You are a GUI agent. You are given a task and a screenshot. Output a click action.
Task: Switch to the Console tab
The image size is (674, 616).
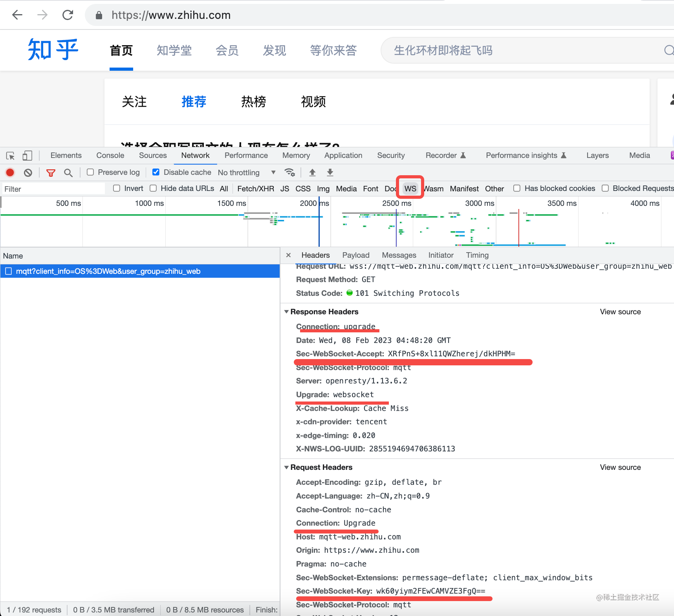click(110, 156)
